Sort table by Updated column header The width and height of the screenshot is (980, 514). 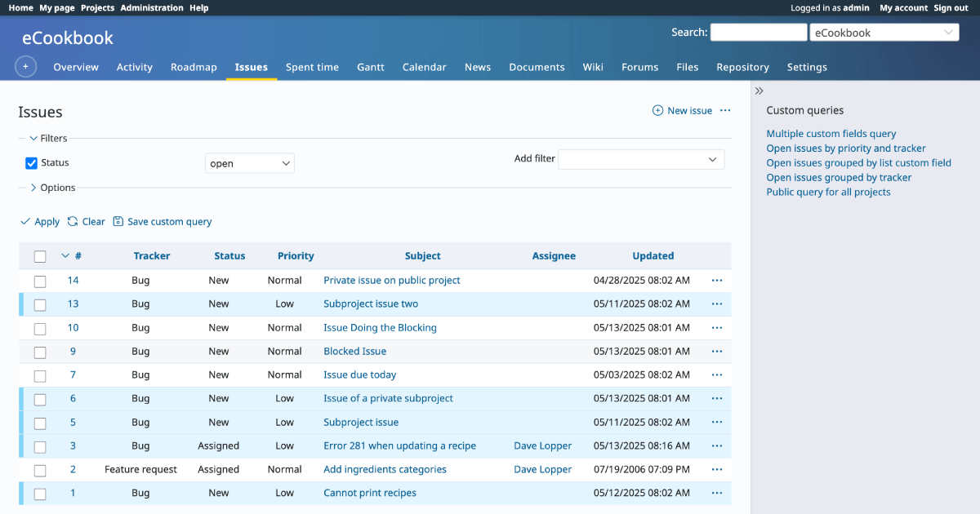pyautogui.click(x=653, y=256)
